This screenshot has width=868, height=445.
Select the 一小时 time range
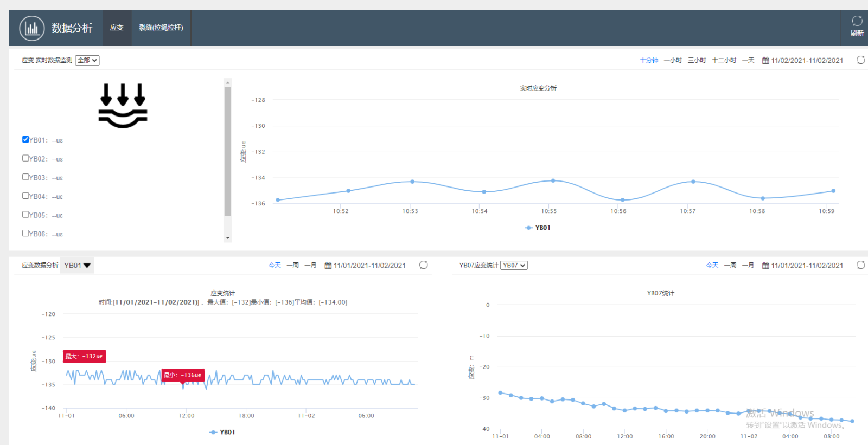(673, 60)
